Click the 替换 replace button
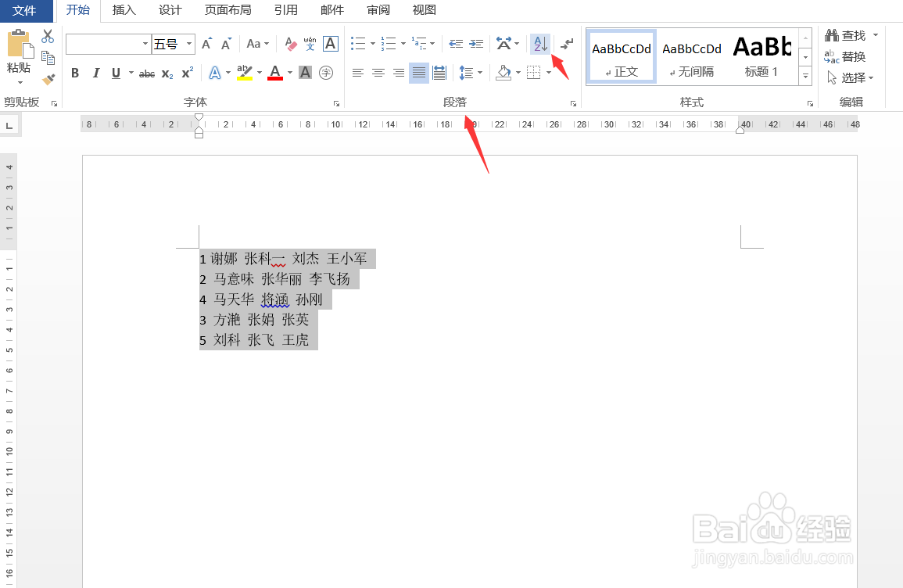903x588 pixels. [845, 56]
